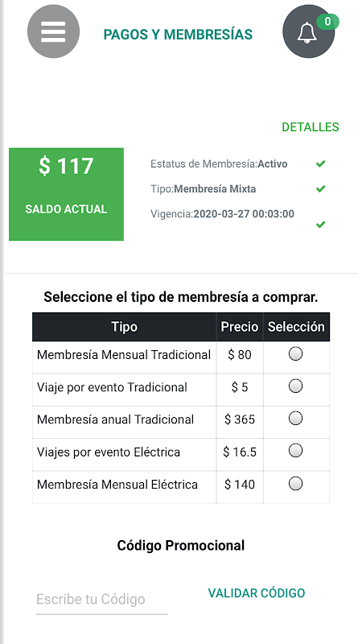Click the $ 365 price cell
This screenshot has height=644, width=362.
[x=240, y=419]
